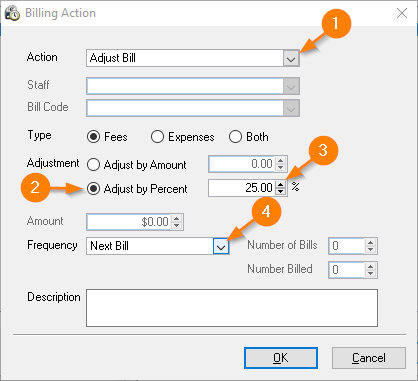Decrease Number Billed with down arrow
Viewport: 418px width, 381px height.
(x=370, y=273)
